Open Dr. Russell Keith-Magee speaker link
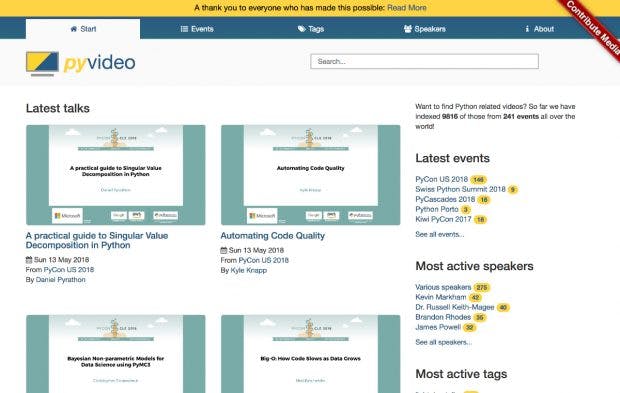The height and width of the screenshot is (393, 620). tap(455, 307)
